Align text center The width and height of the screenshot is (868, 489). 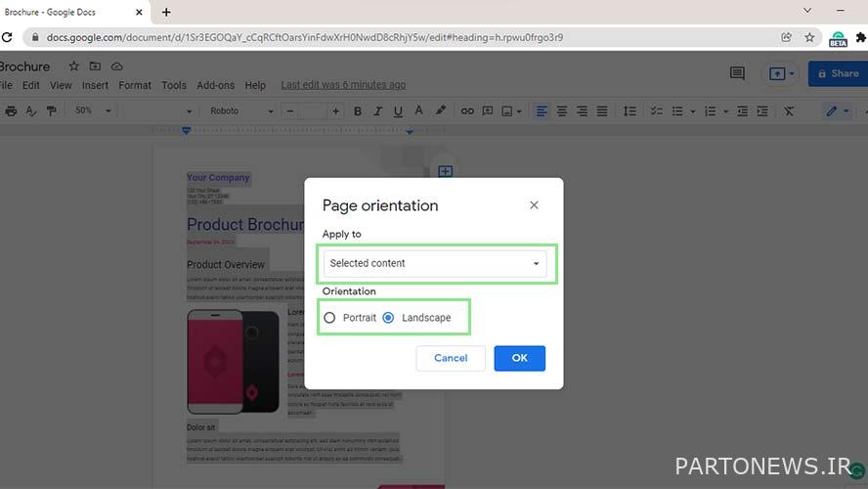[561, 111]
